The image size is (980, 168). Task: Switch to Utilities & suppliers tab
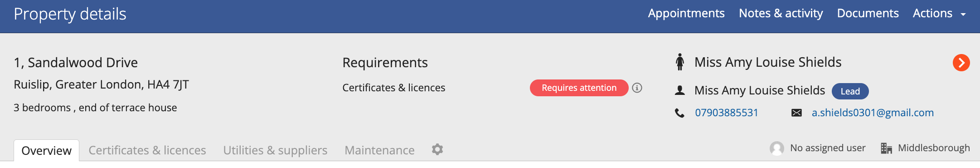pyautogui.click(x=275, y=150)
